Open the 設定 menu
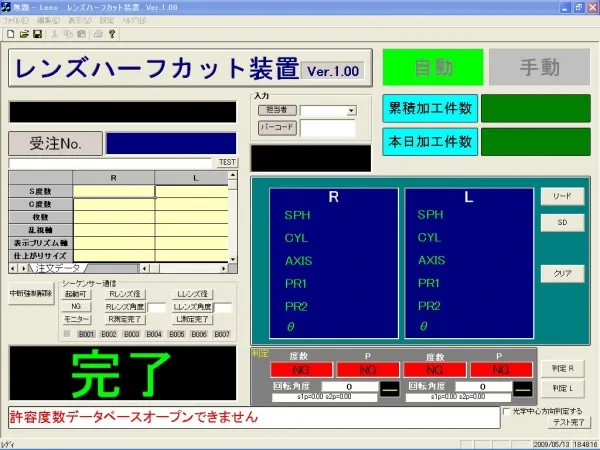 [x=107, y=20]
